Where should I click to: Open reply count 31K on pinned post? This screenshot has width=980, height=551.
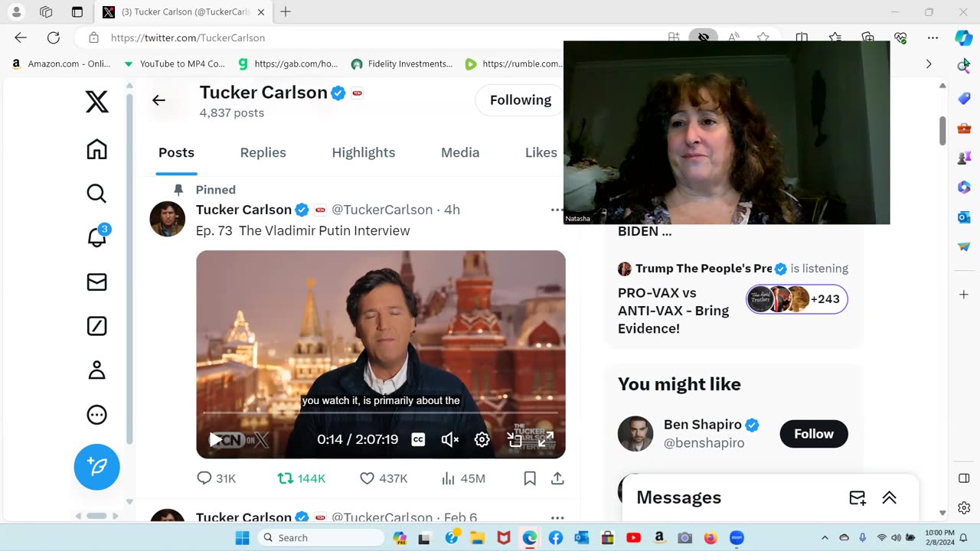(217, 478)
